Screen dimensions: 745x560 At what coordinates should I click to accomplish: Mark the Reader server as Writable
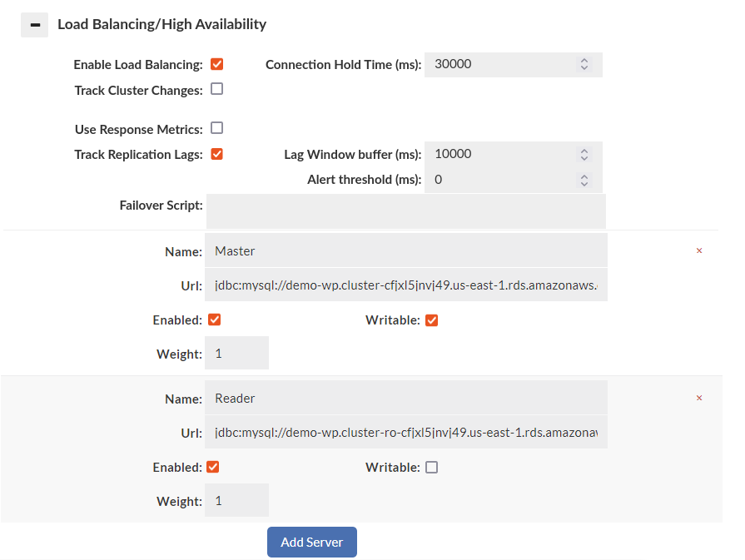(x=431, y=467)
